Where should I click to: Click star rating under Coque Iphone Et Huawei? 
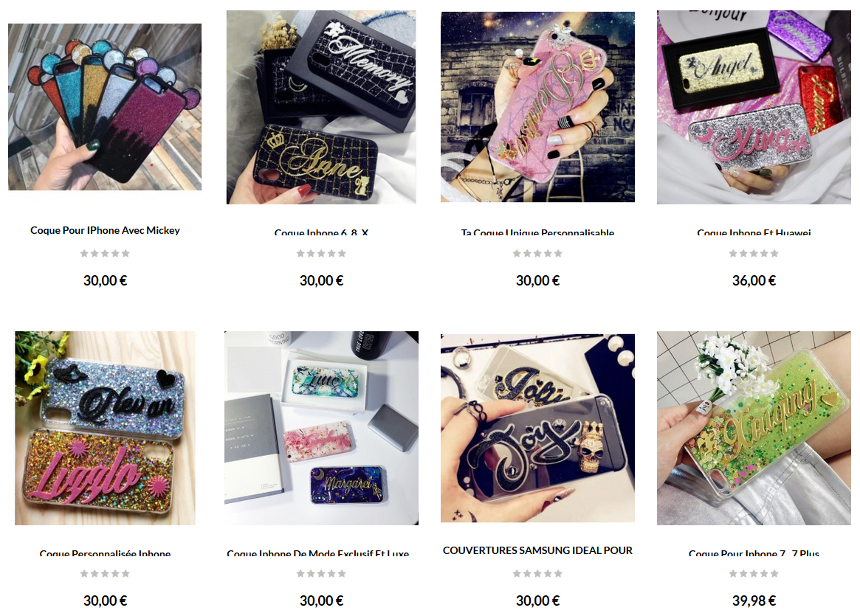754,253
